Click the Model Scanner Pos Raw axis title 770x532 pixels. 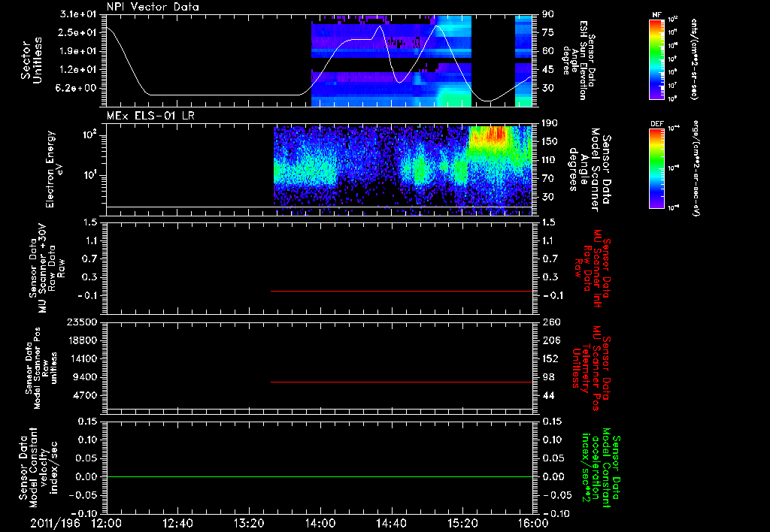pos(41,368)
